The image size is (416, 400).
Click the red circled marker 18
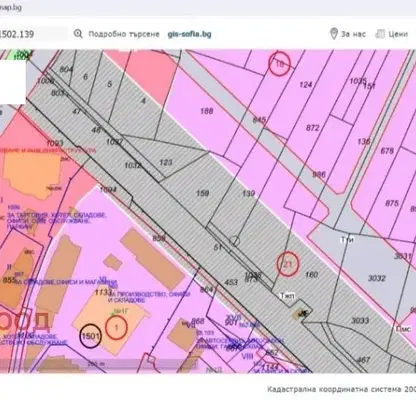(280, 64)
